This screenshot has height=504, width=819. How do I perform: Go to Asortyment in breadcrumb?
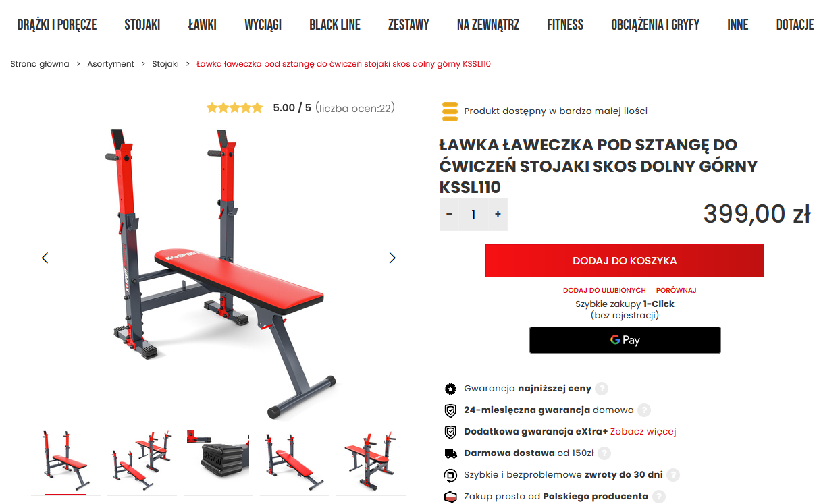pyautogui.click(x=111, y=64)
